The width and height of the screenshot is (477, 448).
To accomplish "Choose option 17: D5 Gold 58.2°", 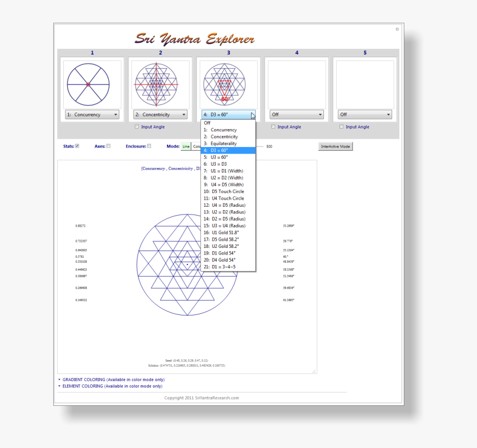I will (x=228, y=240).
